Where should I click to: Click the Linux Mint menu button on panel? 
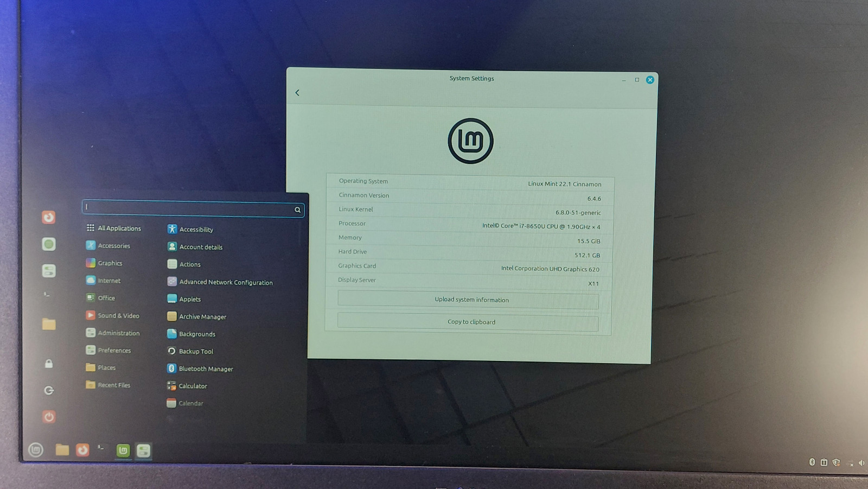click(36, 450)
